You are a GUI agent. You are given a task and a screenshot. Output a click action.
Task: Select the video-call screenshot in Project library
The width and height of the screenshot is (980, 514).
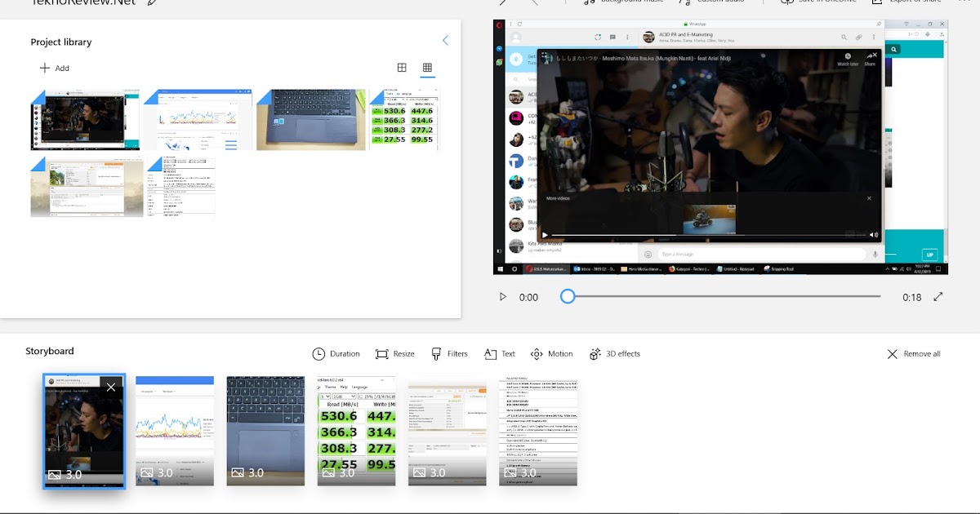click(x=85, y=120)
